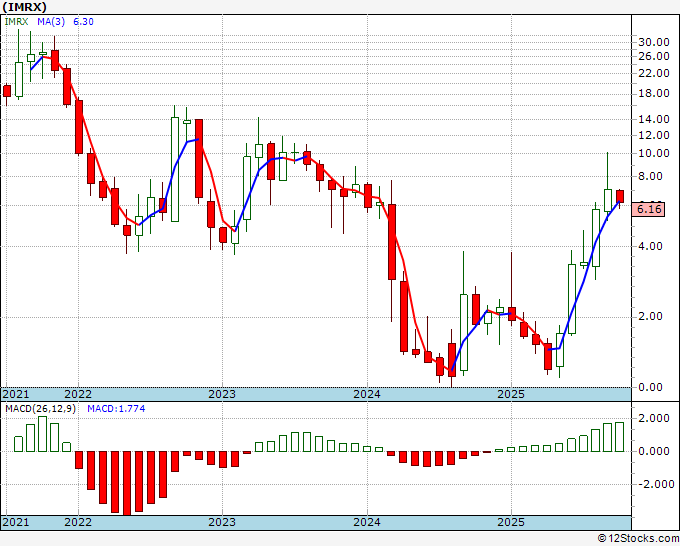
Task: Click the 2023 label on price timeline
Action: click(x=222, y=394)
